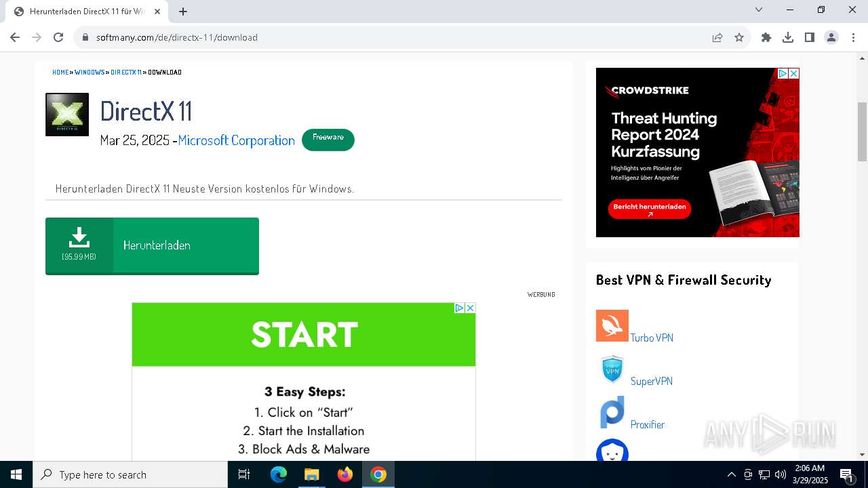This screenshot has height=488, width=868.
Task: Go back to the previous page
Action: (x=15, y=37)
